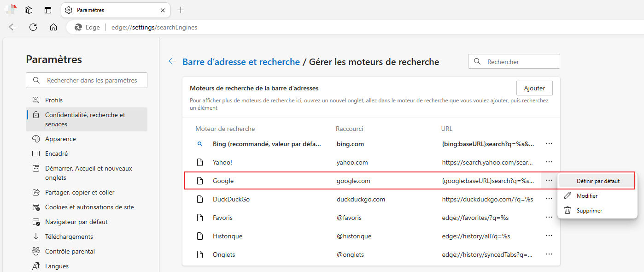644x272 pixels.
Task: Click the refresh page icon
Action: click(x=33, y=27)
